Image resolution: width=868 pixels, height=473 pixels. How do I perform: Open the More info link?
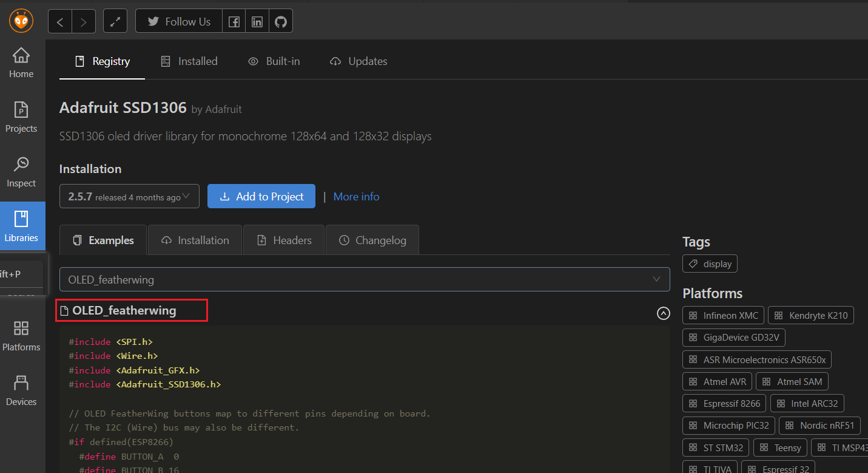[356, 197]
